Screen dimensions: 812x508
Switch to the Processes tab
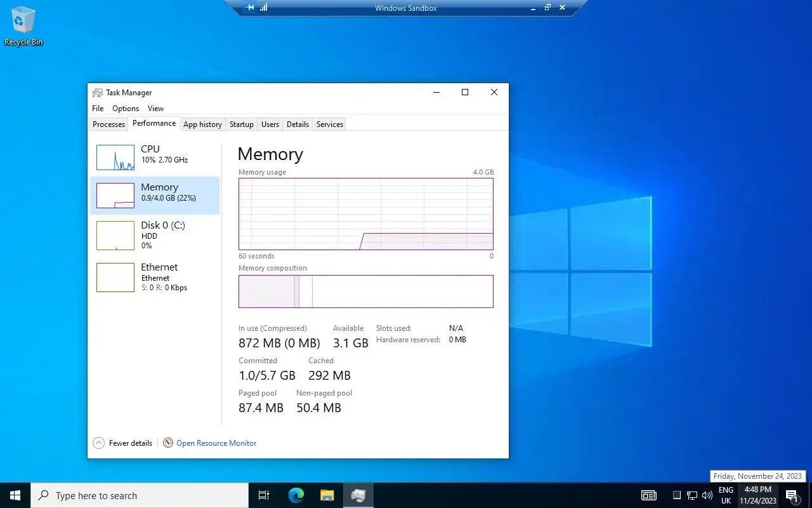pyautogui.click(x=109, y=124)
